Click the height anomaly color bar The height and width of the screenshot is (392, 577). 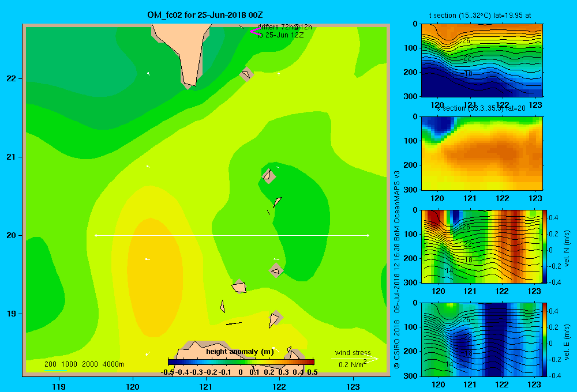241,362
